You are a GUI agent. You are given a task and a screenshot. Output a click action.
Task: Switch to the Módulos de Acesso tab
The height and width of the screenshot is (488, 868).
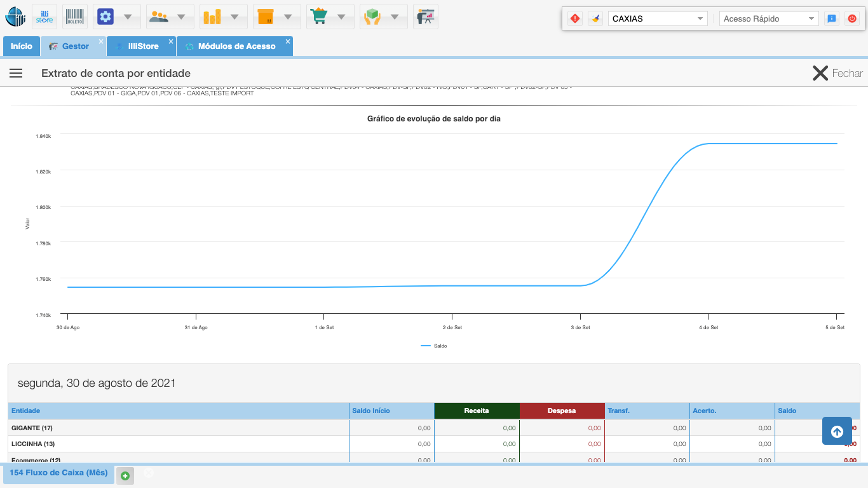click(236, 46)
